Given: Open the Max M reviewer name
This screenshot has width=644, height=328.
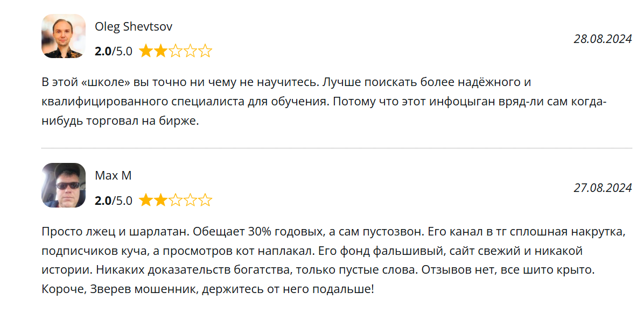Looking at the screenshot, I should (113, 176).
